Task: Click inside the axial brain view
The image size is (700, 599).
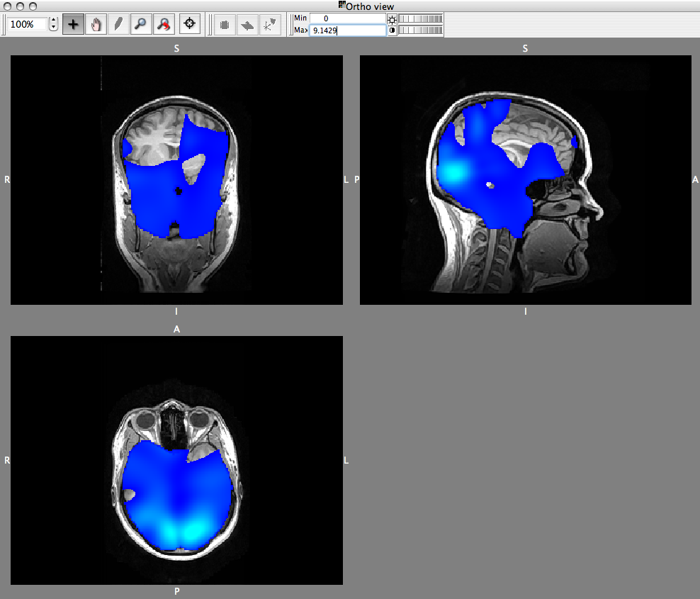Action: pyautogui.click(x=176, y=460)
